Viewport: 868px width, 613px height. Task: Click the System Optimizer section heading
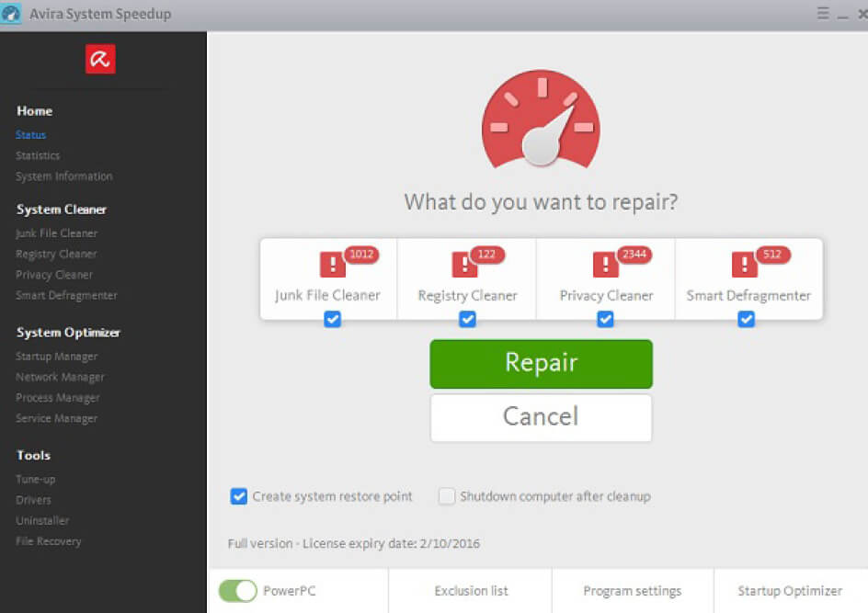68,333
